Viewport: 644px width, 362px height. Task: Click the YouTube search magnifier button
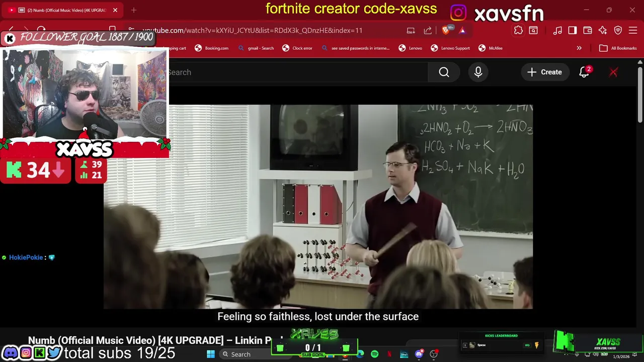click(444, 72)
